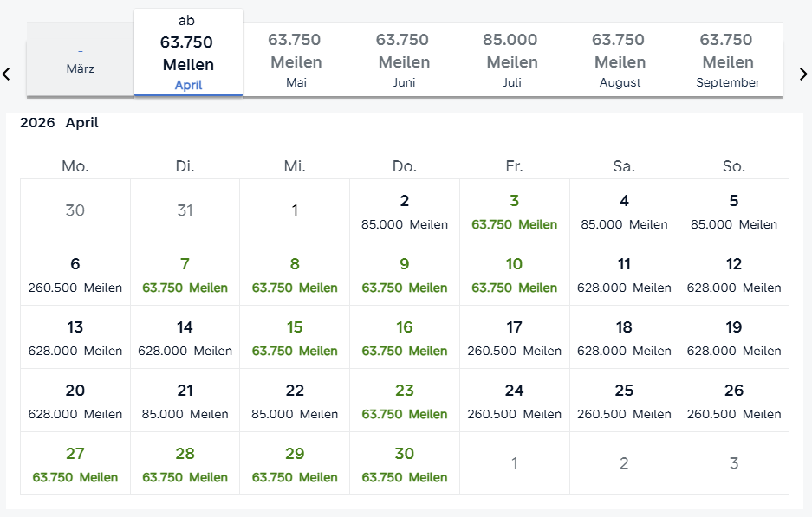Select April 2 for 85.000 Meilen

pos(405,211)
